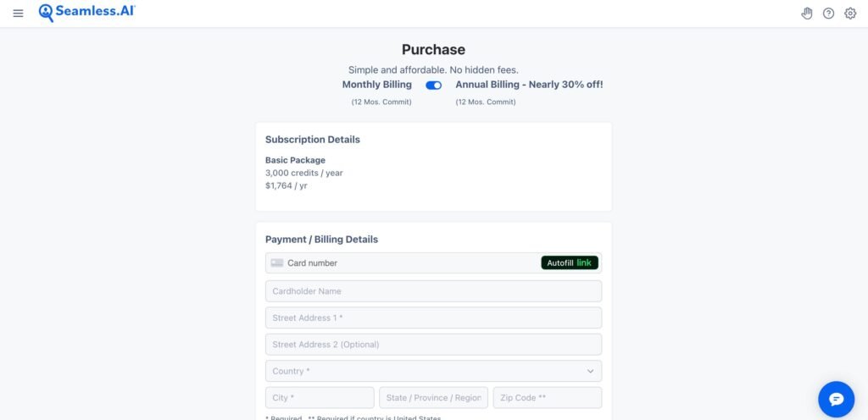This screenshot has height=420, width=868.
Task: Click the Country dropdown chevron arrow
Action: click(590, 372)
